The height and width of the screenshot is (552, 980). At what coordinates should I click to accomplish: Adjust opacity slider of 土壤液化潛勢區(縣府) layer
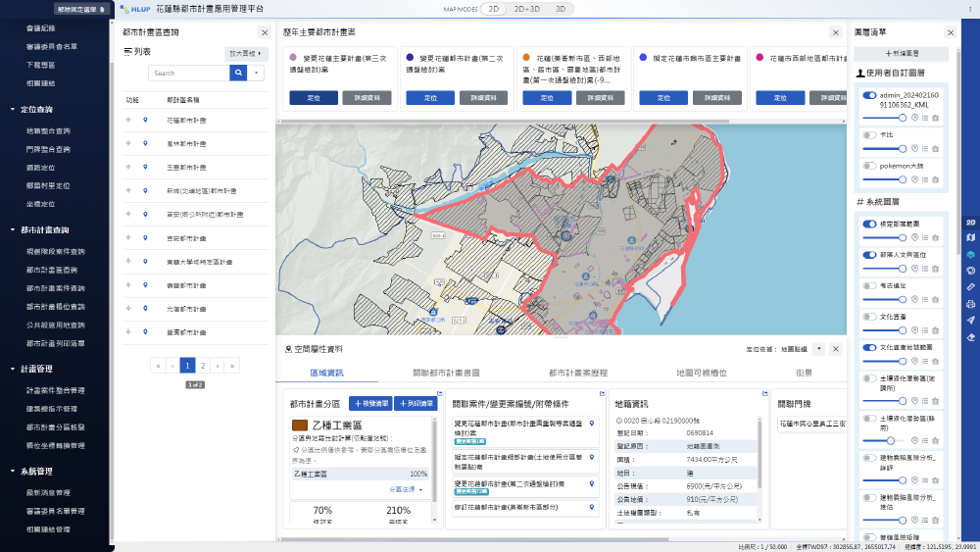coord(884,441)
